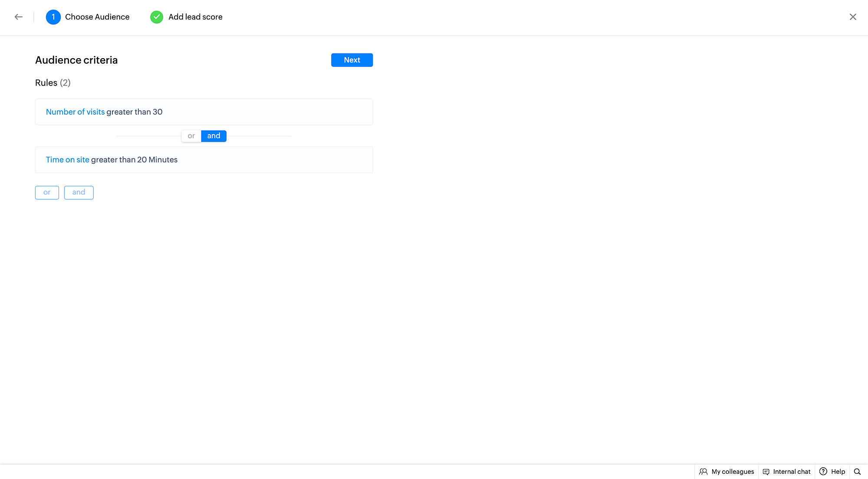Open the Number of visits rule link

tap(75, 112)
